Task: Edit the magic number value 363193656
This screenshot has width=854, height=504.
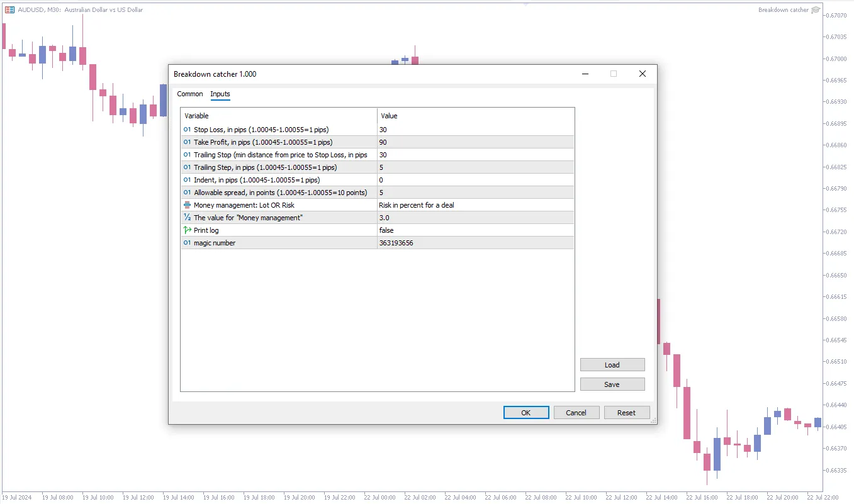Action: pyautogui.click(x=475, y=243)
